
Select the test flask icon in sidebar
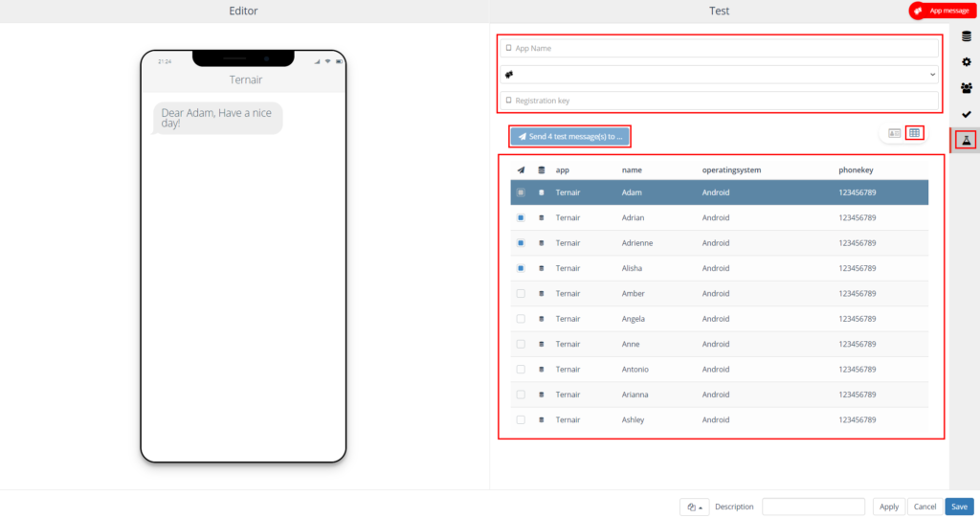click(967, 140)
